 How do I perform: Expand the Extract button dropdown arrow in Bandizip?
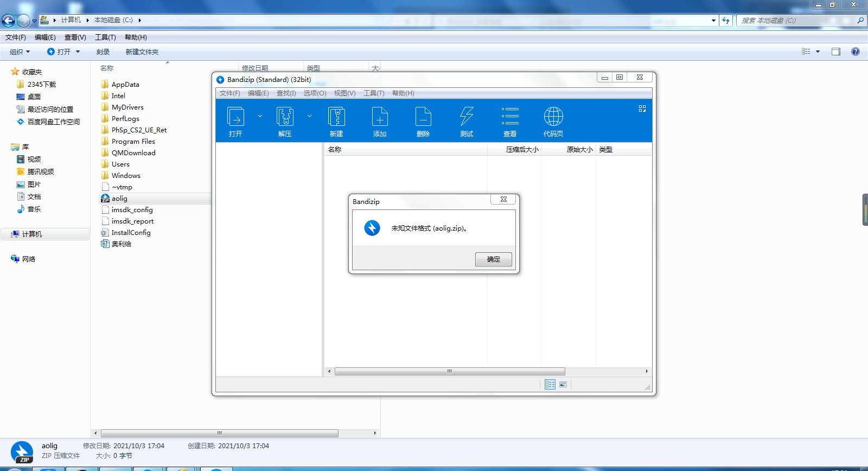(309, 116)
